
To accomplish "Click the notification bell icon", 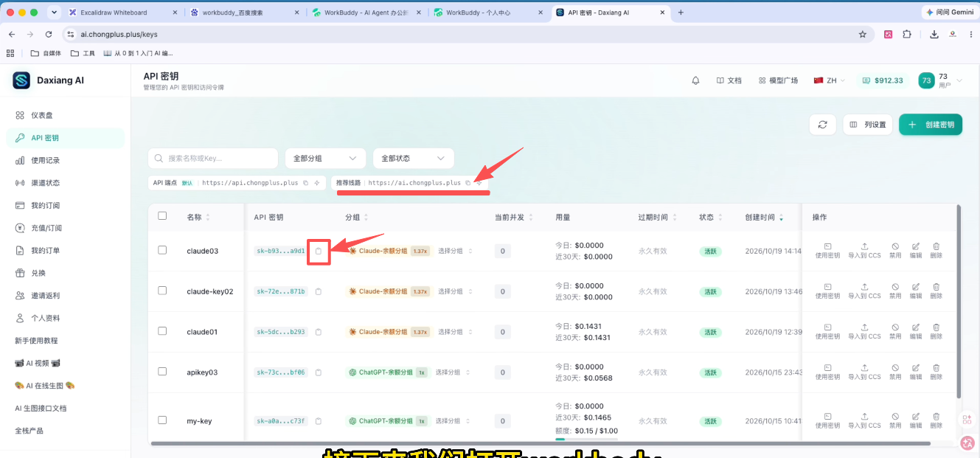I will [695, 80].
